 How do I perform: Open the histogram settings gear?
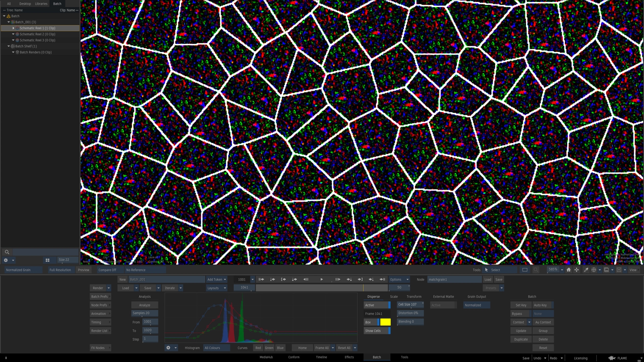tap(168, 348)
